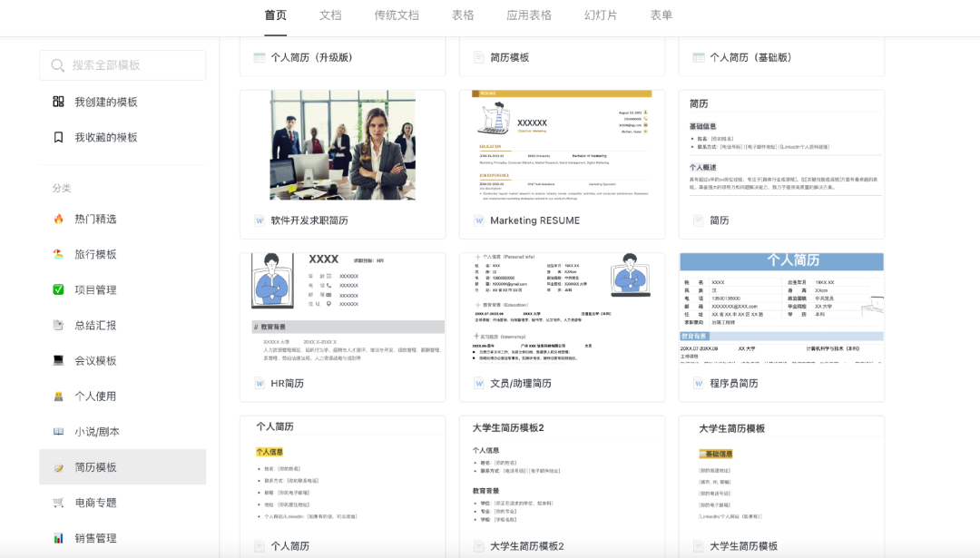Select the 简历模板 category

tap(122, 466)
